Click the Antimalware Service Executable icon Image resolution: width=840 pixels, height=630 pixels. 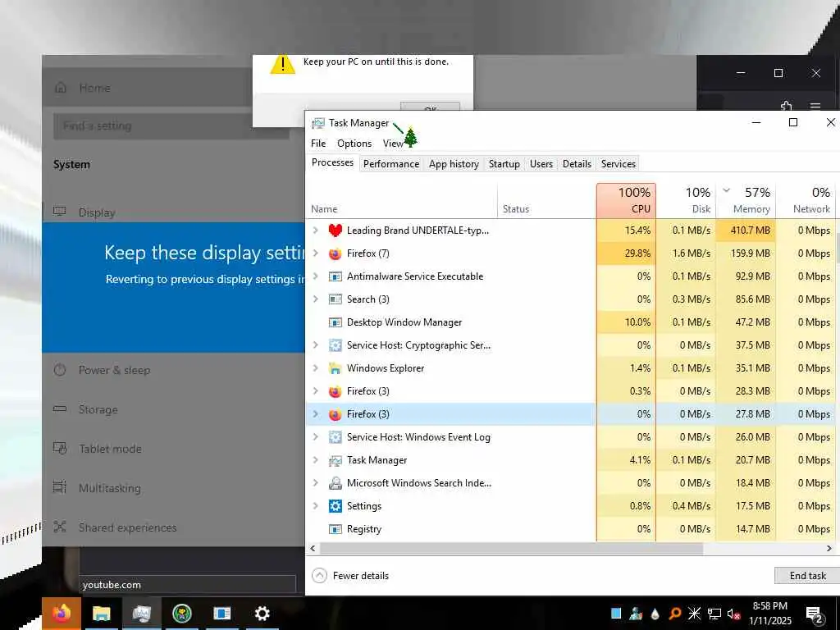pyautogui.click(x=335, y=276)
